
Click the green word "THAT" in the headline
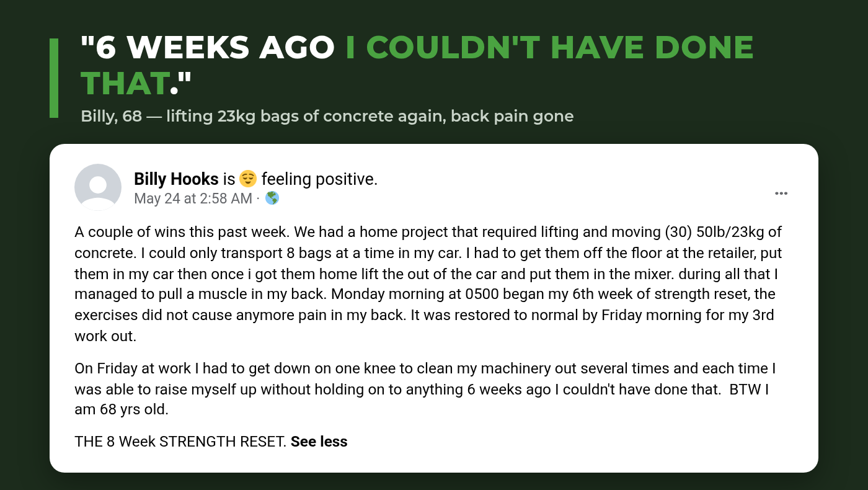pyautogui.click(x=125, y=83)
